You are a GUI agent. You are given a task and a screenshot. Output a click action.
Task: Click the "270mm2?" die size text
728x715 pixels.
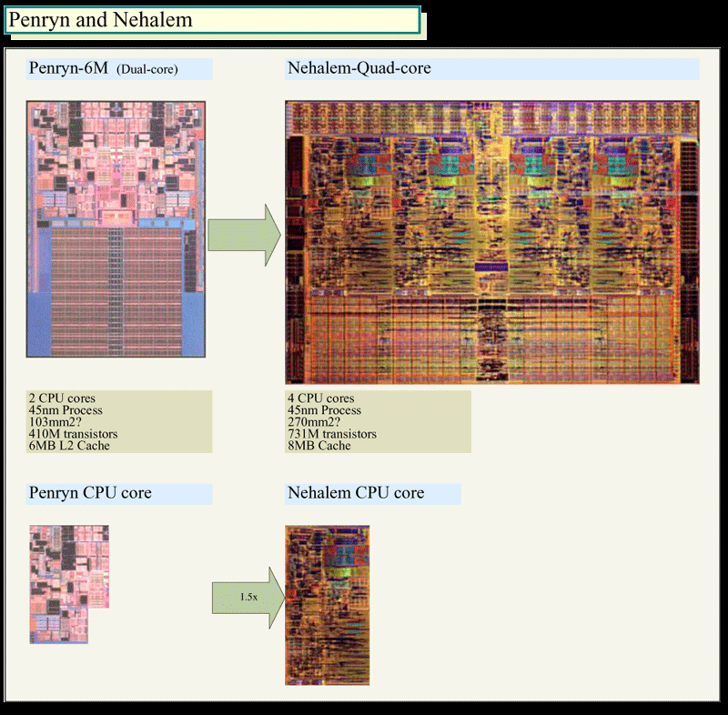pyautogui.click(x=314, y=422)
